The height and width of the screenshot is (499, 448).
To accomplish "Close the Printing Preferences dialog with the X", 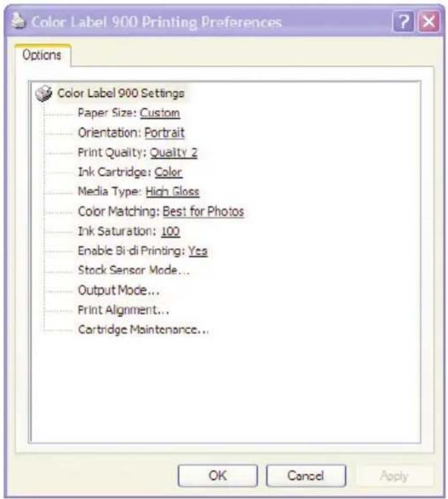I will click(428, 22).
